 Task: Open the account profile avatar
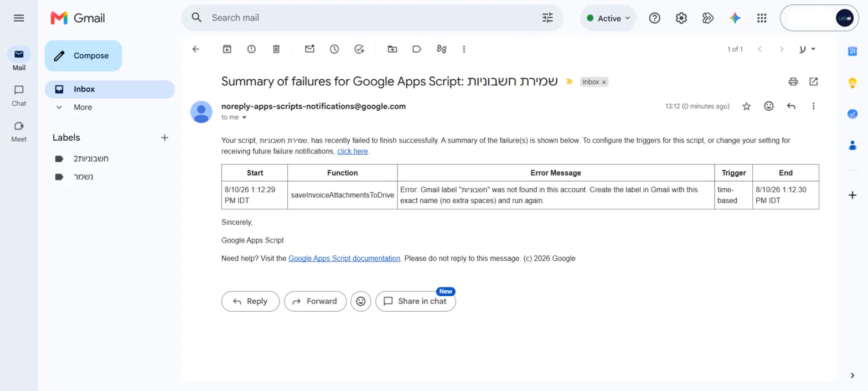[x=845, y=18]
